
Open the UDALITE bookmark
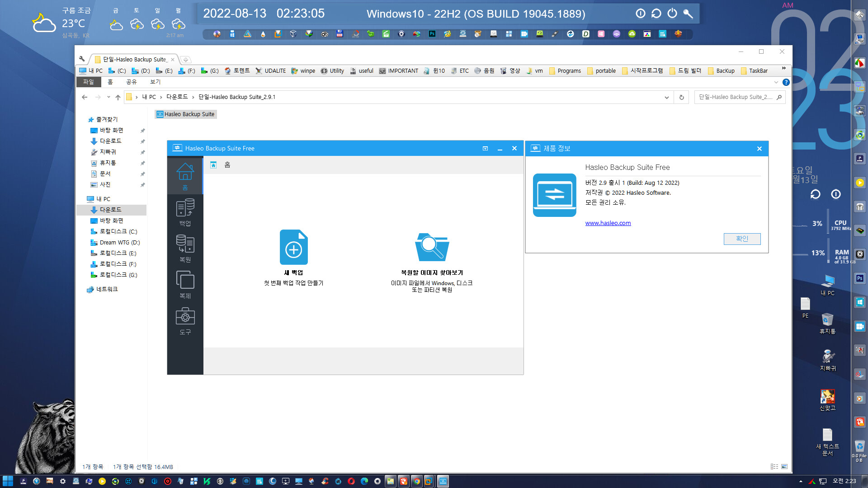point(270,71)
